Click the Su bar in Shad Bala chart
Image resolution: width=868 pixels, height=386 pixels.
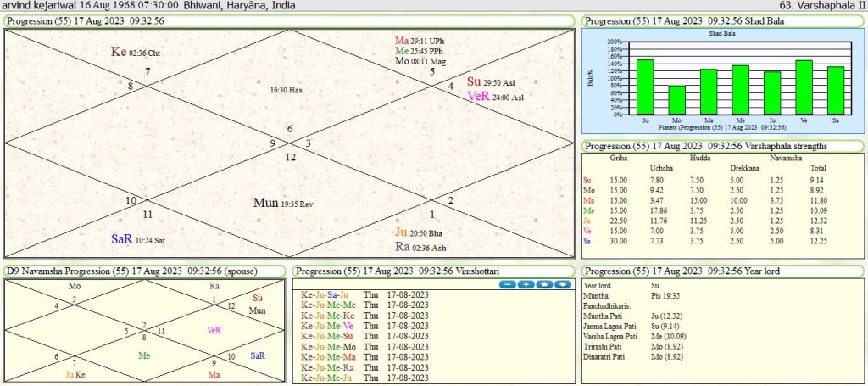[x=646, y=87]
